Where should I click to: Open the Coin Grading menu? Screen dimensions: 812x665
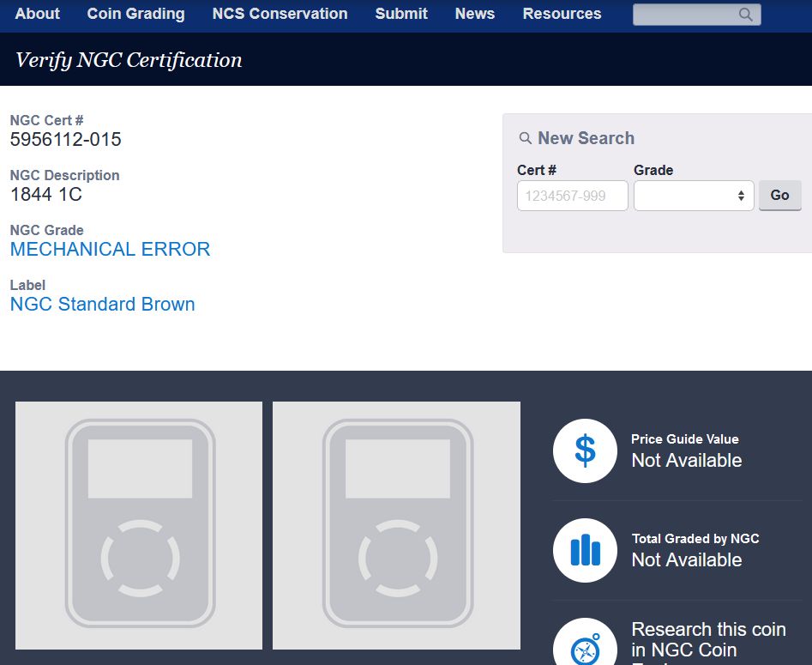(135, 14)
